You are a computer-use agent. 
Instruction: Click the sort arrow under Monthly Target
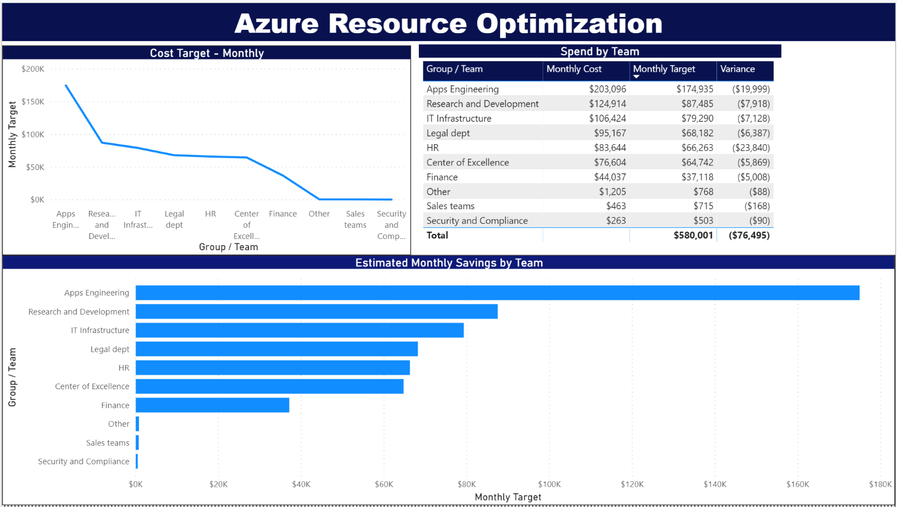point(636,77)
